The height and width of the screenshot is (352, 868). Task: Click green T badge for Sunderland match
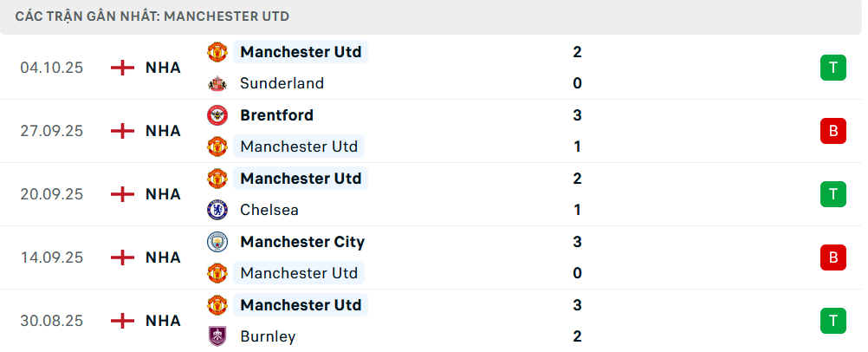click(x=832, y=68)
